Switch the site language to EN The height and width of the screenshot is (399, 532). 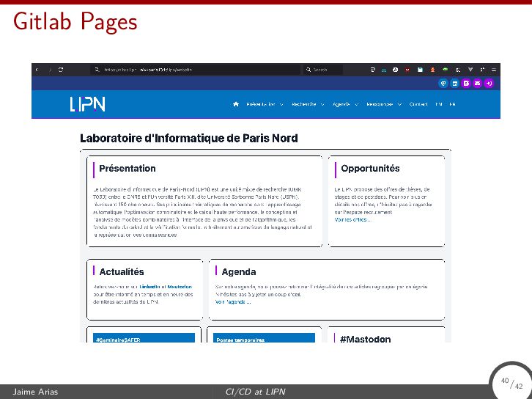tap(439, 104)
